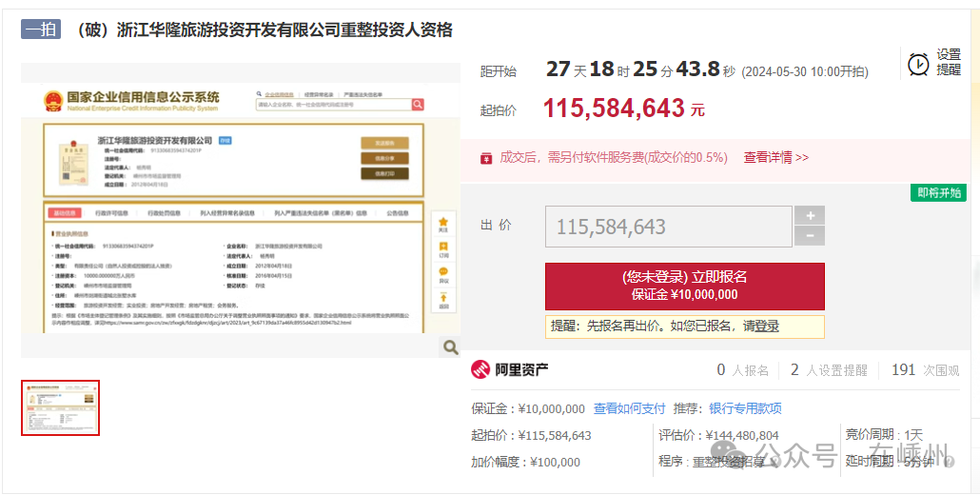Click the alarm clock reminder icon
Screen dimensions: 980x495
[x=918, y=64]
